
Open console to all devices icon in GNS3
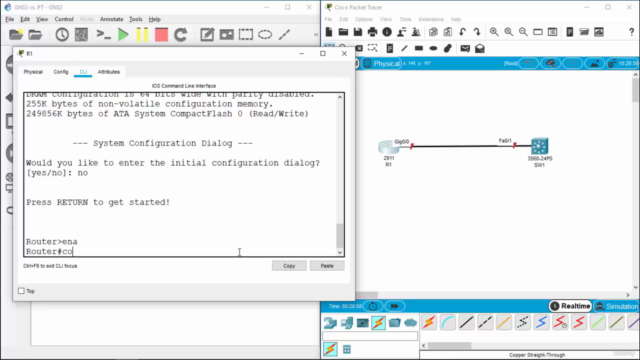point(104,35)
